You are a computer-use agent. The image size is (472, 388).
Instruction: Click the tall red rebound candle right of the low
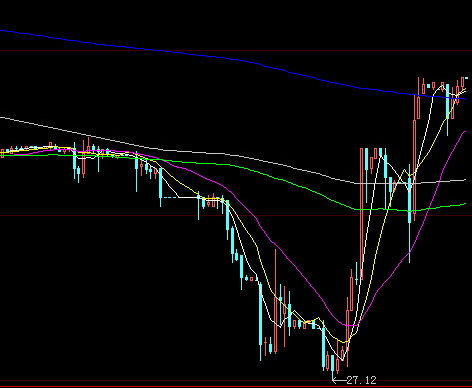coord(362,213)
